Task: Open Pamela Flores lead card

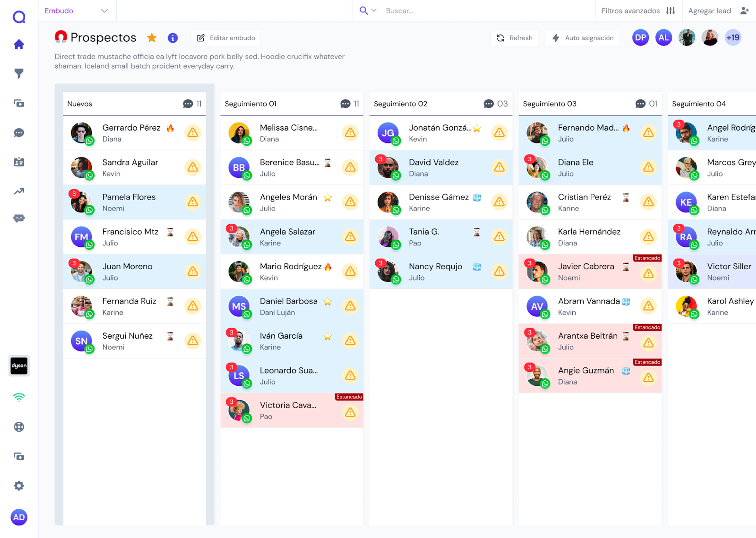Action: coord(134,202)
